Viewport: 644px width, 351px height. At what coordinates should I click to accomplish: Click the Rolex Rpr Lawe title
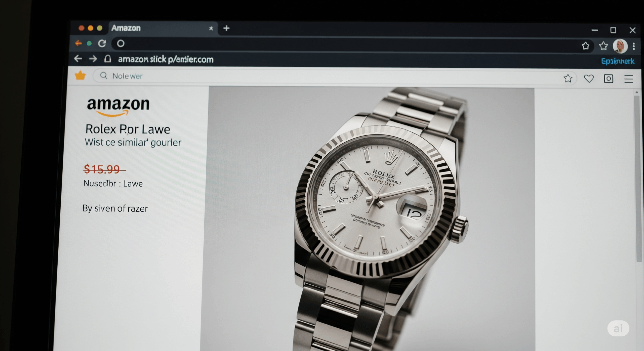pyautogui.click(x=128, y=129)
